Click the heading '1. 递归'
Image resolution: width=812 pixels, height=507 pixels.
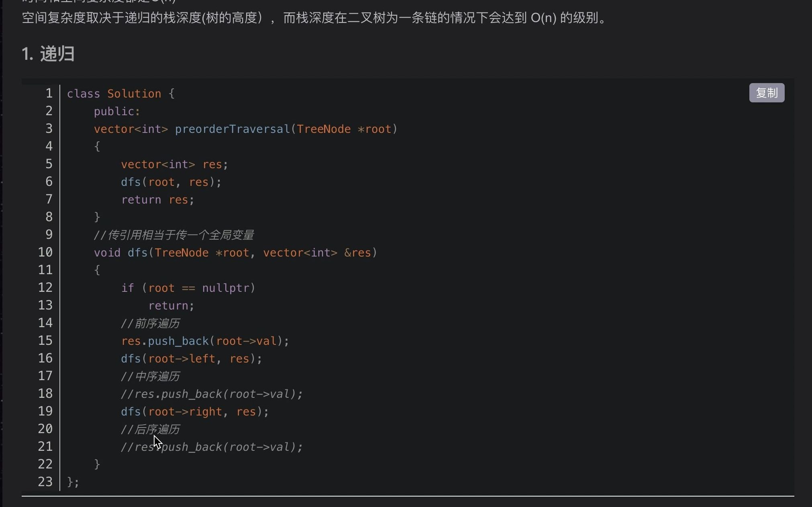[48, 54]
